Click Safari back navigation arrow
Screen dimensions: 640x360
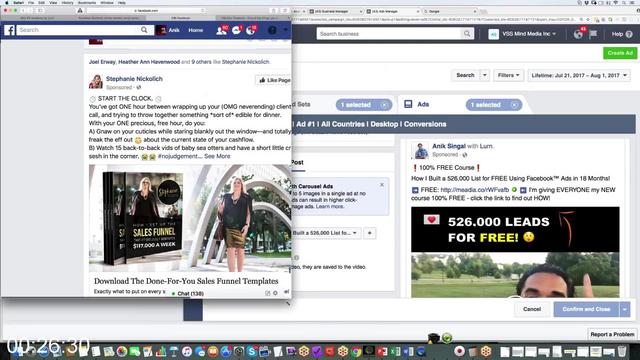click(23, 10)
